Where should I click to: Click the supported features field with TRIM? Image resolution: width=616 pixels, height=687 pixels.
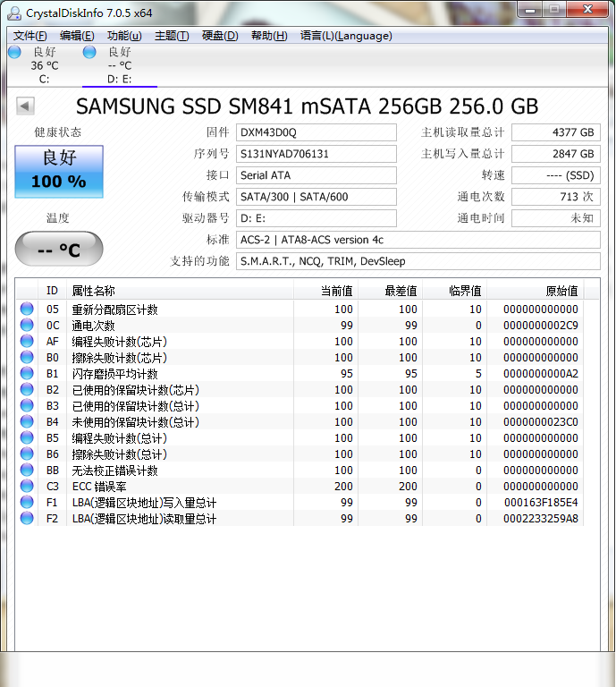(x=418, y=261)
